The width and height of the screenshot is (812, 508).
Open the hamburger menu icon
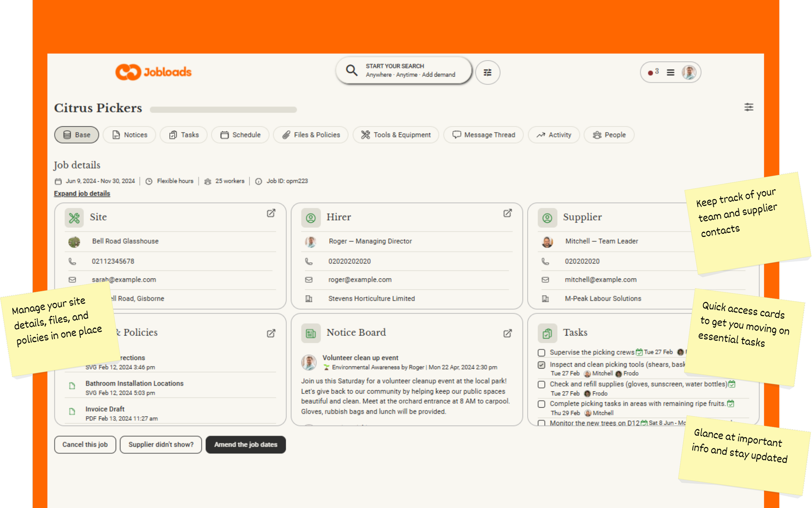point(670,72)
